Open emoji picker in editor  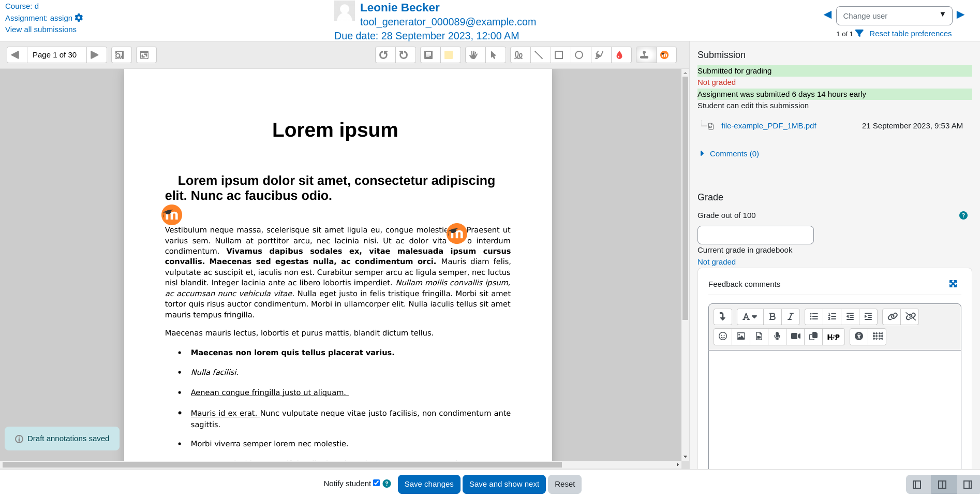(723, 337)
